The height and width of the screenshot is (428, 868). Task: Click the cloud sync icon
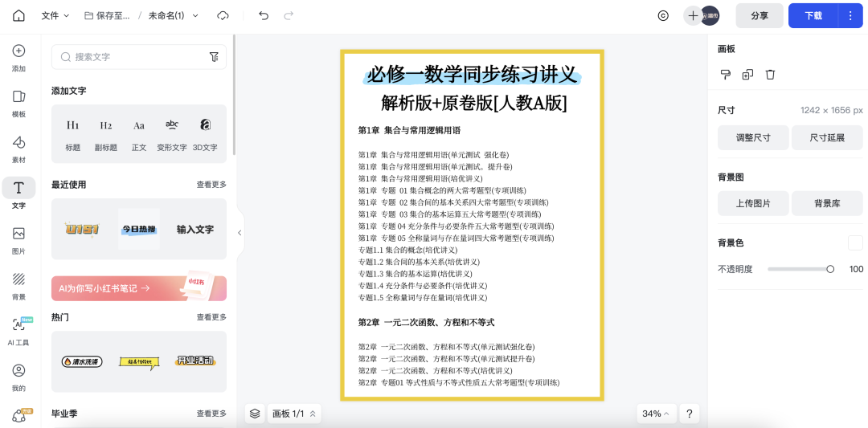(x=223, y=15)
